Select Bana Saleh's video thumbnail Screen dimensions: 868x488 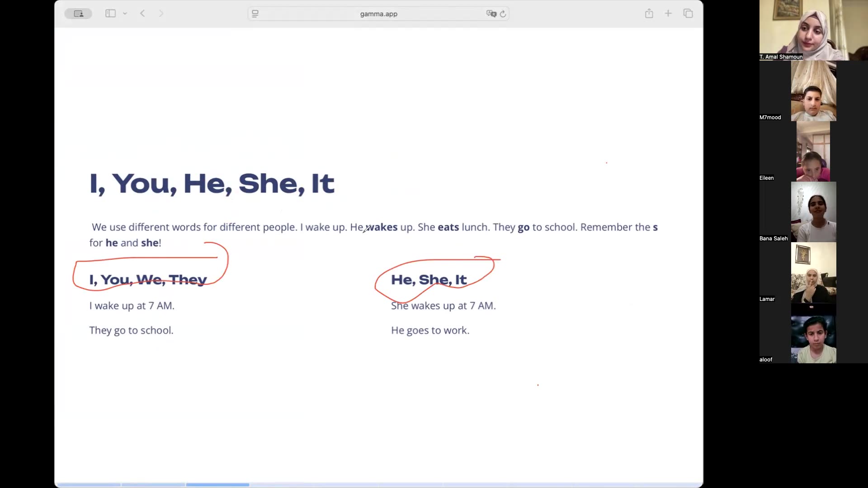click(x=813, y=212)
